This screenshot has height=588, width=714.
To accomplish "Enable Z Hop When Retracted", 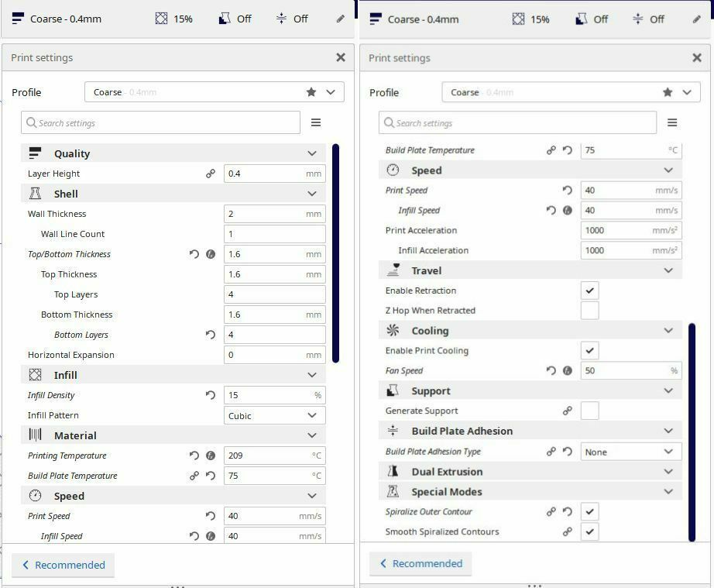I will [x=589, y=311].
